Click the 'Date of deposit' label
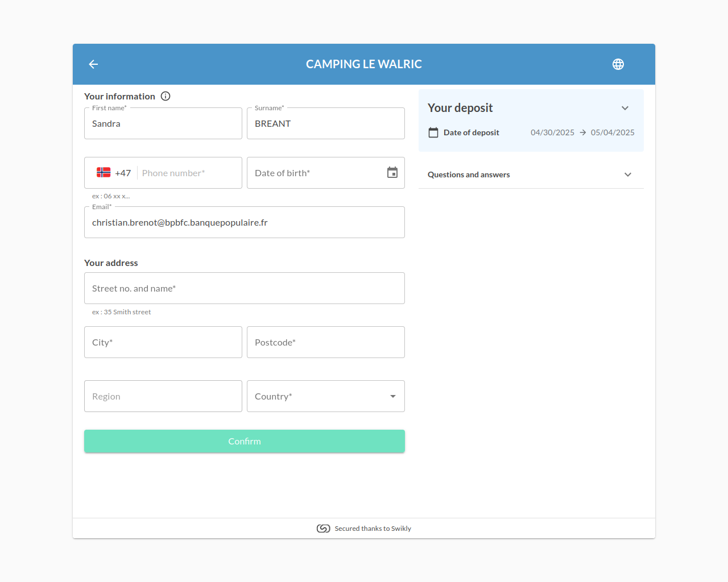728x582 pixels. 471,132
